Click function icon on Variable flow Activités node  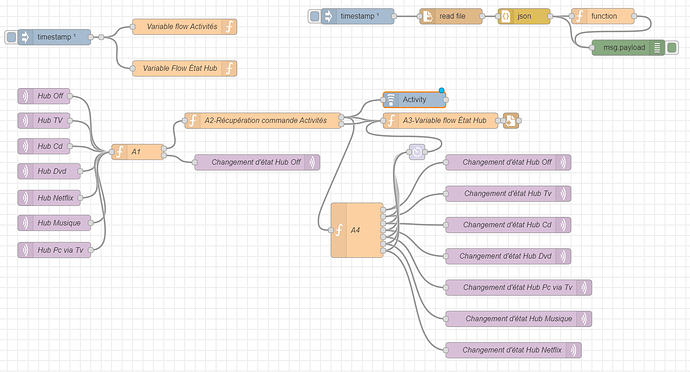coord(229,27)
